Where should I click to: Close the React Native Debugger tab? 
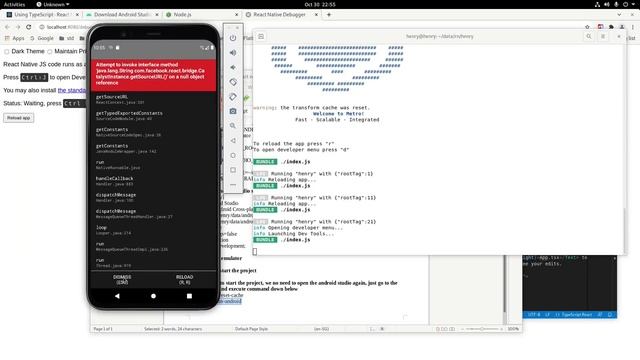point(316,14)
